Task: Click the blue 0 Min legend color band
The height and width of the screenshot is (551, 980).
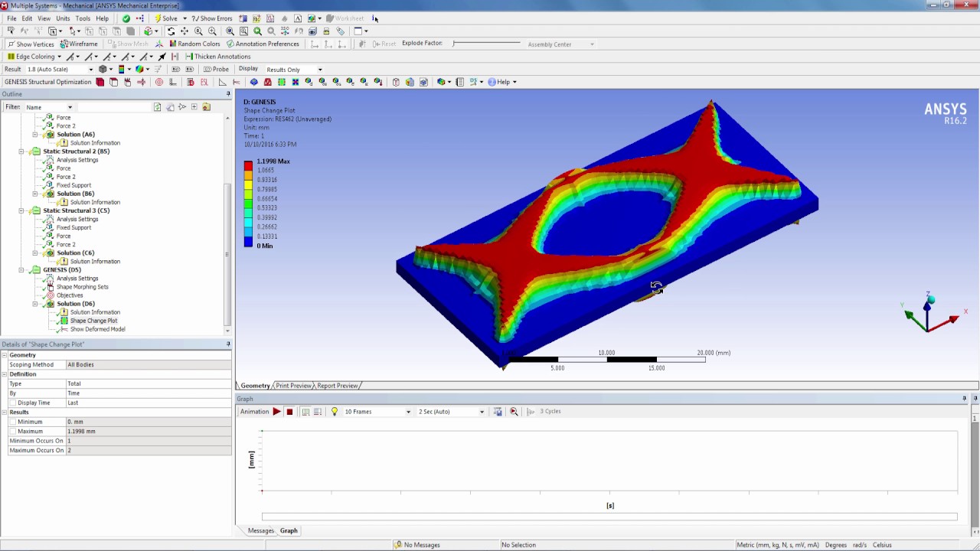Action: coord(248,242)
